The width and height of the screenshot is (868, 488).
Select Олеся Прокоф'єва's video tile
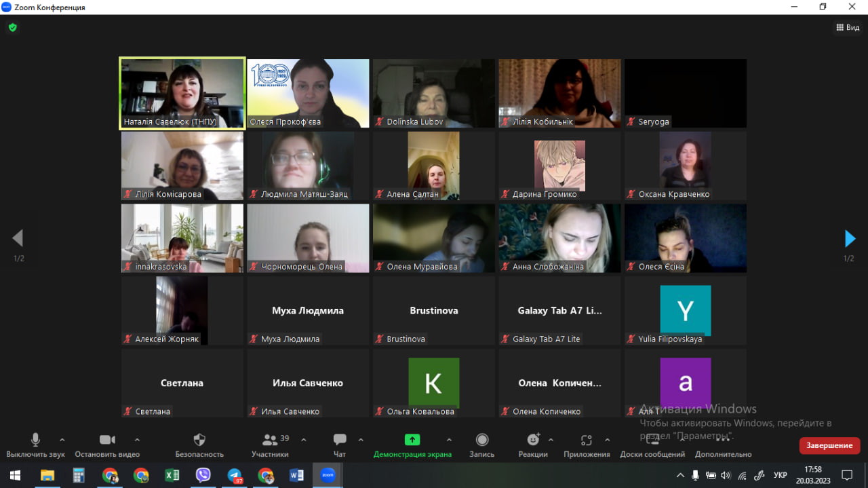[x=308, y=93]
